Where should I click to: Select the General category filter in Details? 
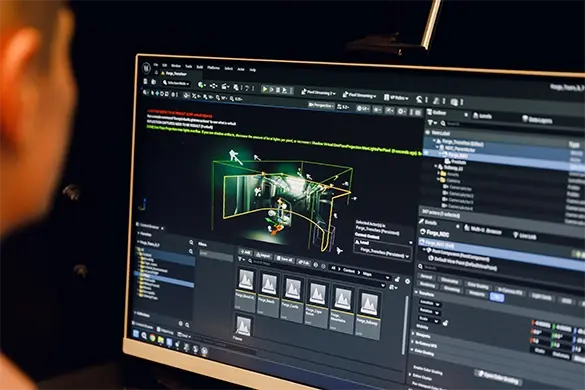pos(426,277)
